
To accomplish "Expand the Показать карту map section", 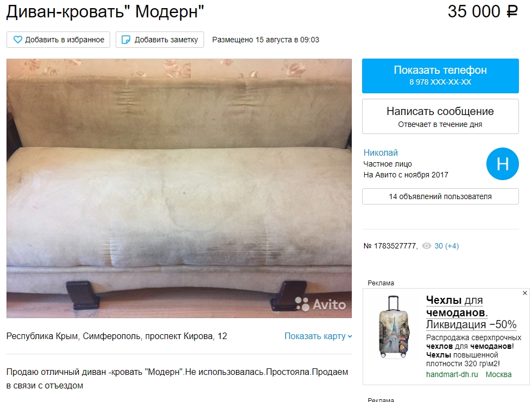I will tap(318, 336).
